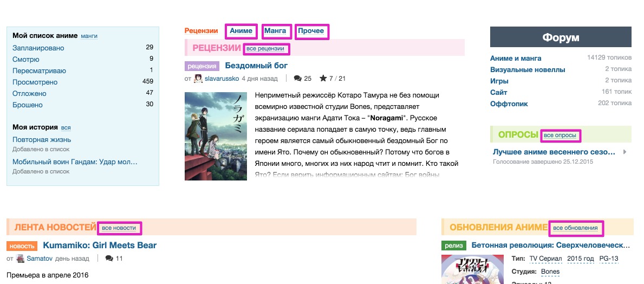
Task: Show все новости in news feed
Action: pos(119,228)
